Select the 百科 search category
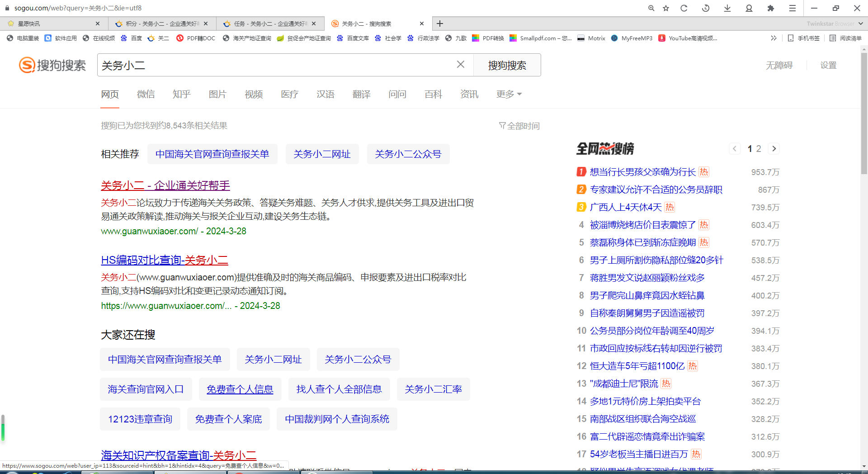The width and height of the screenshot is (868, 474). (434, 94)
